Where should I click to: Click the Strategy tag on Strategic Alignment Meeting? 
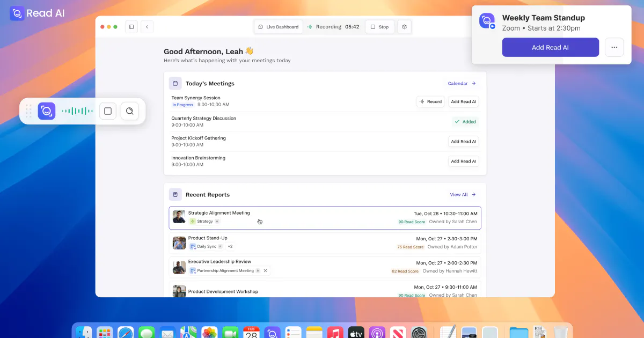(204, 221)
